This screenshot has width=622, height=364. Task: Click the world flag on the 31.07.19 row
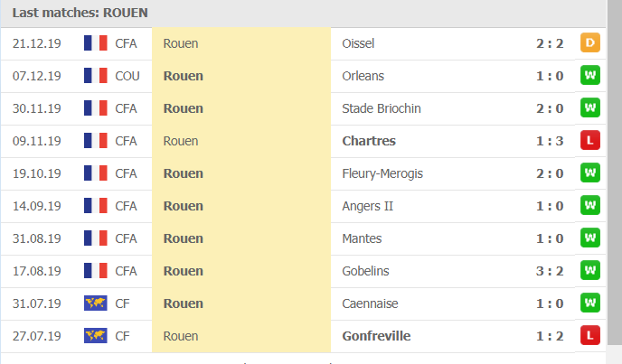[x=95, y=303]
